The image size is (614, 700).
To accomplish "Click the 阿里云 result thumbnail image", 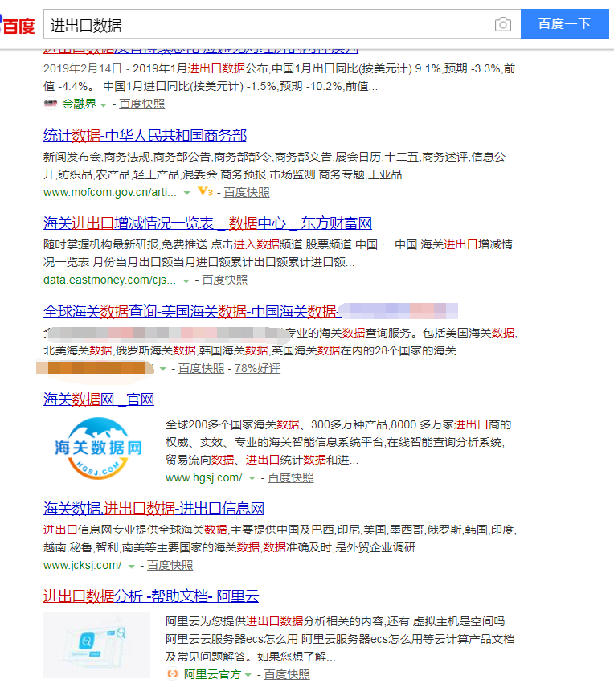I will pos(97,645).
